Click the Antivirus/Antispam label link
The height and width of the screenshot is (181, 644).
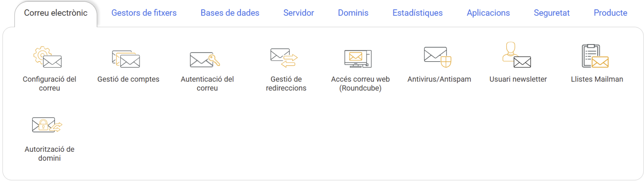[x=439, y=79]
